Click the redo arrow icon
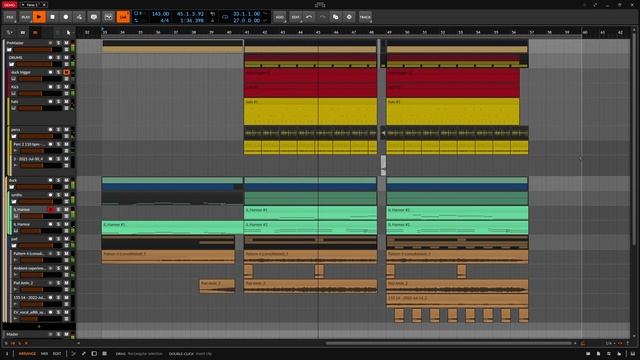 click(322, 17)
